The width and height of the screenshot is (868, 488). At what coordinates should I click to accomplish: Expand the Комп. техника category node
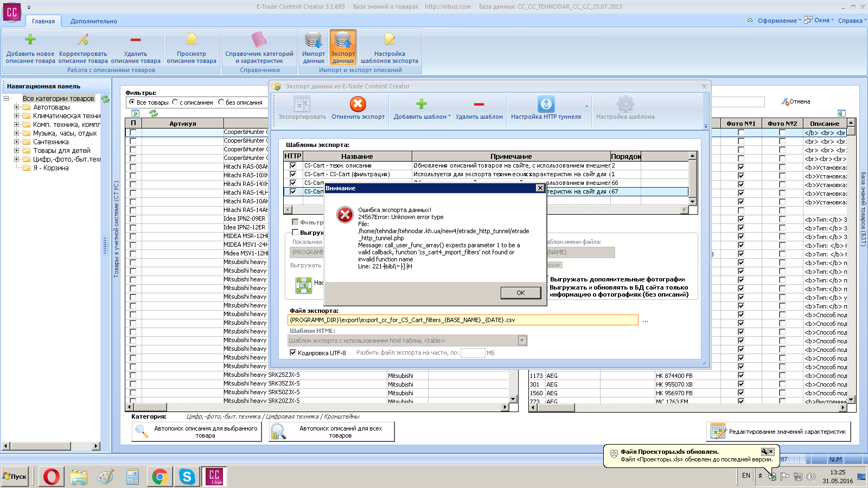point(16,125)
